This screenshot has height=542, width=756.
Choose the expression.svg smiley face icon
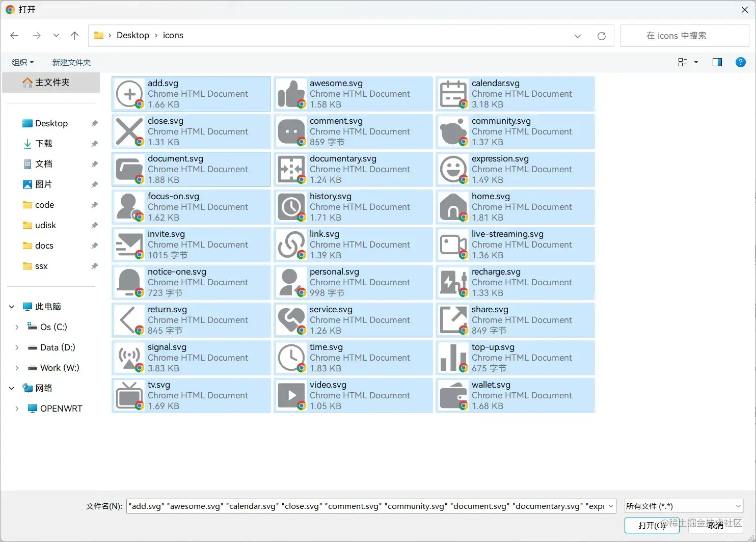(453, 169)
